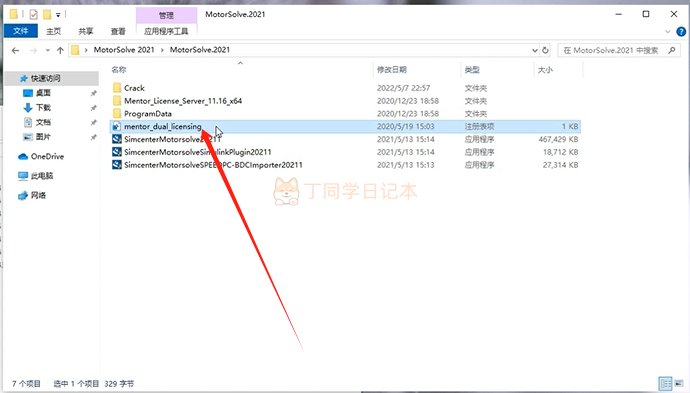
Task: Click the SimcenterMotorsolveSimulinkPlugin20211 application icon
Action: click(117, 152)
